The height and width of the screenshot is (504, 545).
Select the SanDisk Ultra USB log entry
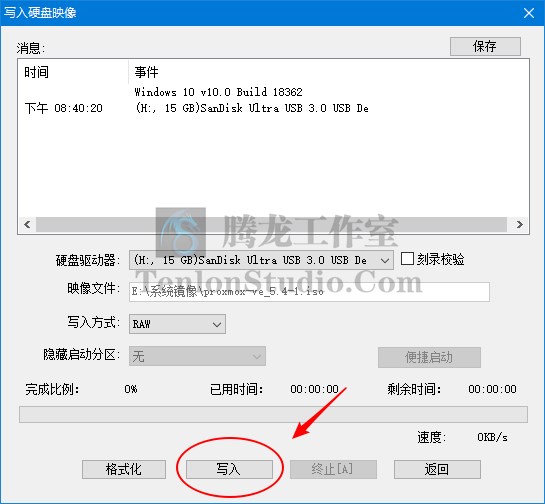click(252, 108)
